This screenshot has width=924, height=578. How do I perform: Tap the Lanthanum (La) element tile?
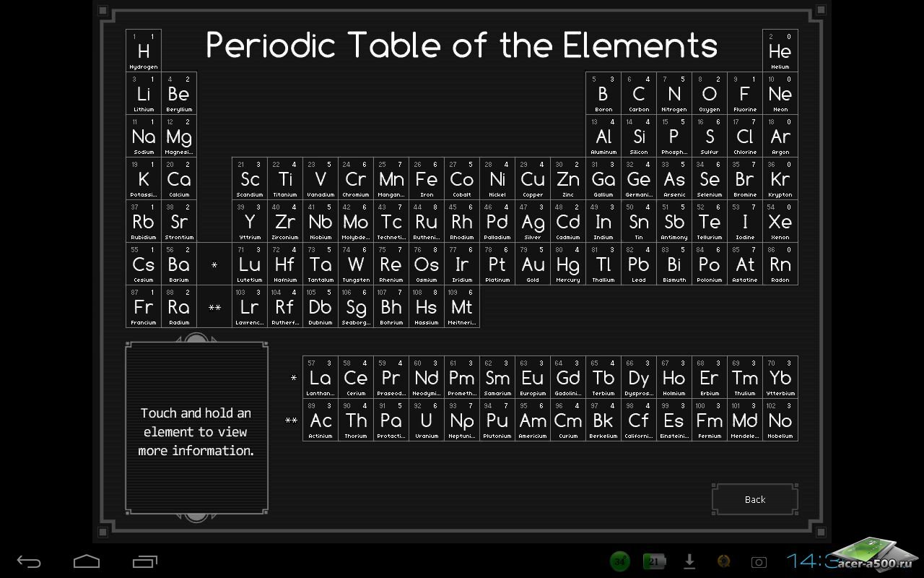click(x=321, y=377)
